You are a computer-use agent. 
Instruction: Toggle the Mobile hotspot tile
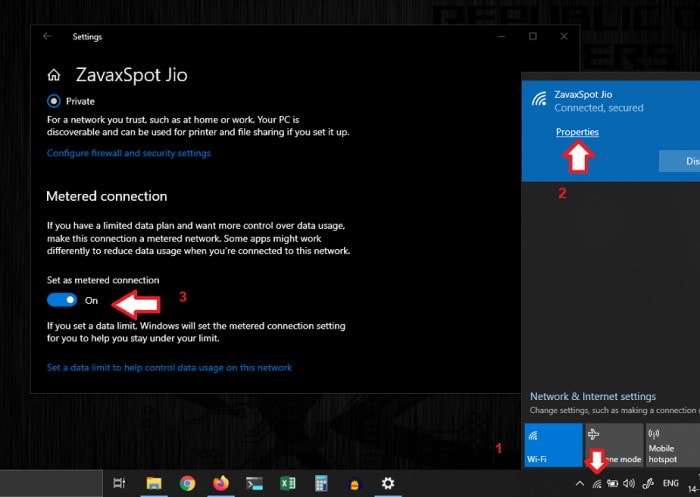pyautogui.click(x=673, y=445)
